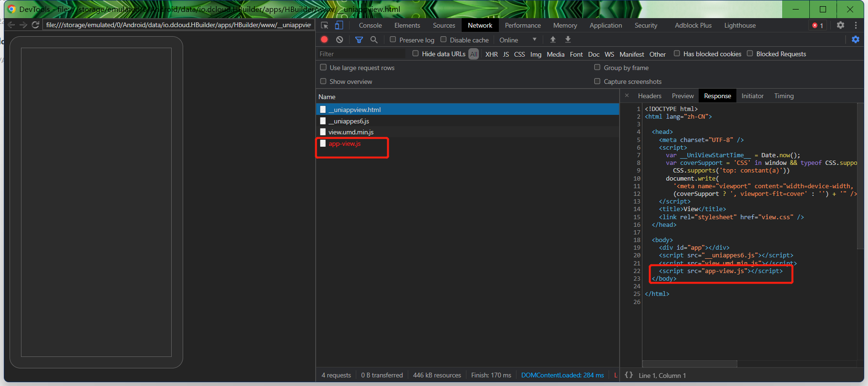This screenshot has width=868, height=386.
Task: Filter requests by CSS type
Action: (519, 54)
